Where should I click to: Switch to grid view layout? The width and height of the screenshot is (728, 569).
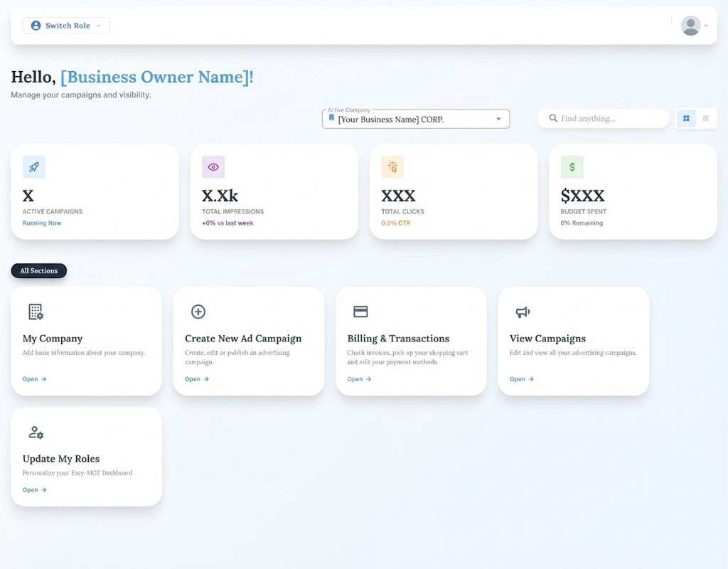686,118
